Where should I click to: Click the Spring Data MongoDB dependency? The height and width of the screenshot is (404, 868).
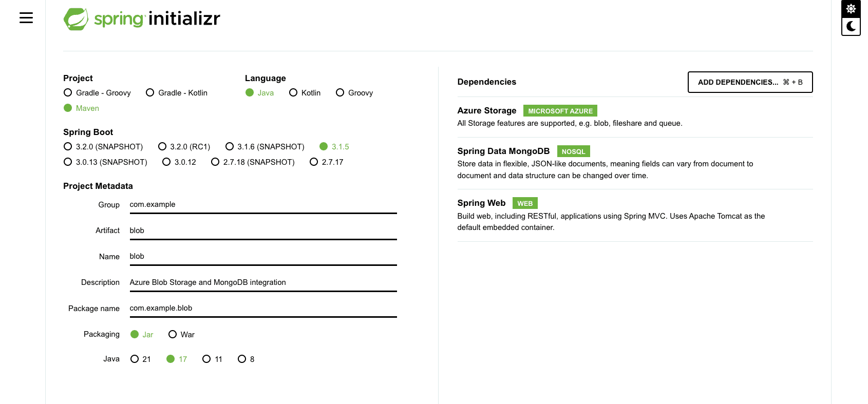click(503, 151)
